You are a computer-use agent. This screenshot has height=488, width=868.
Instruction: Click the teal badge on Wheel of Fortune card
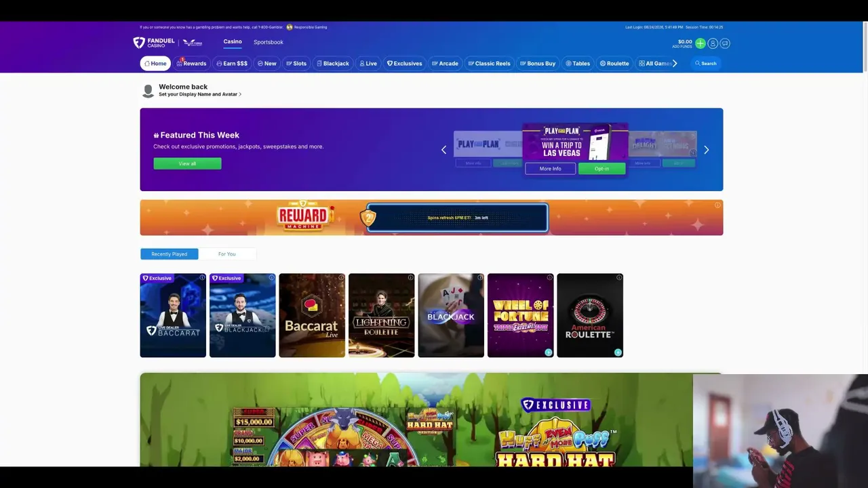[x=548, y=352]
